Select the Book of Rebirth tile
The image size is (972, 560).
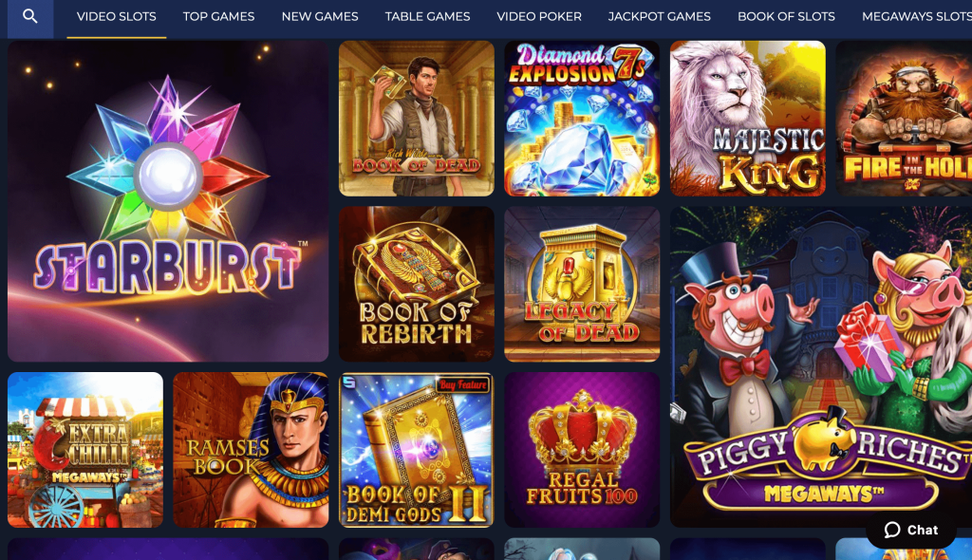(x=417, y=284)
